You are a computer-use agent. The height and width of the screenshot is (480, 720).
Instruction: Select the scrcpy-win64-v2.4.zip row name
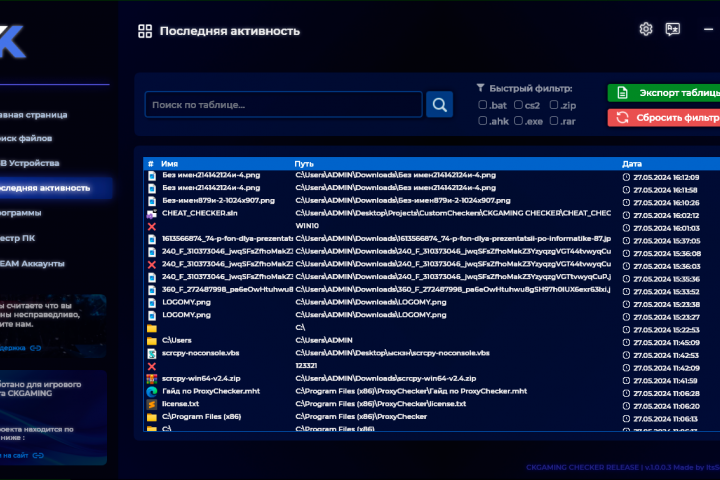pyautogui.click(x=201, y=378)
